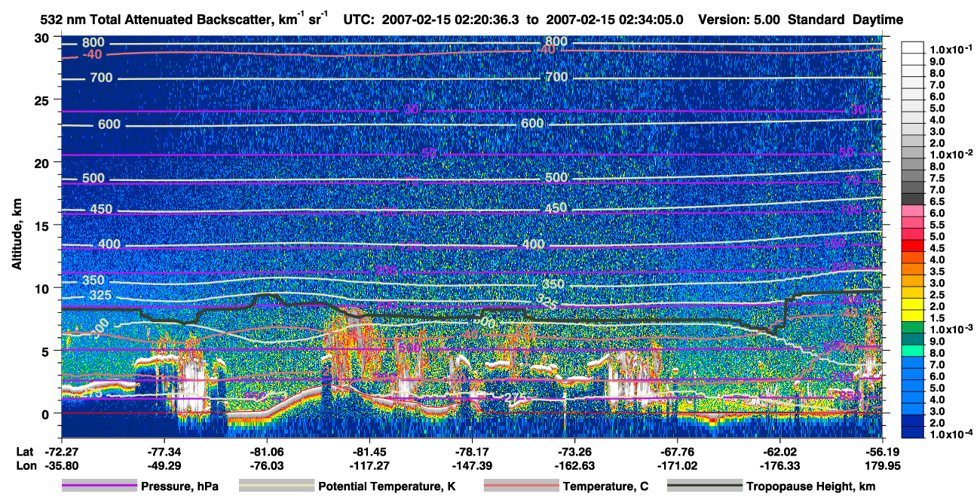Click the Pressure, hPa legend label

(180, 486)
